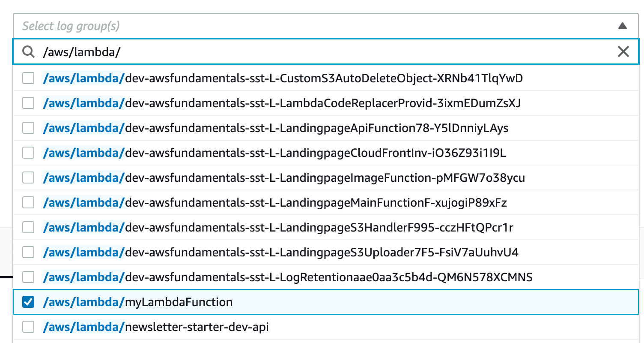Check the newsletter-starter-dev-api checkbox
Viewport: 644px width, 343px height.
[x=28, y=327]
